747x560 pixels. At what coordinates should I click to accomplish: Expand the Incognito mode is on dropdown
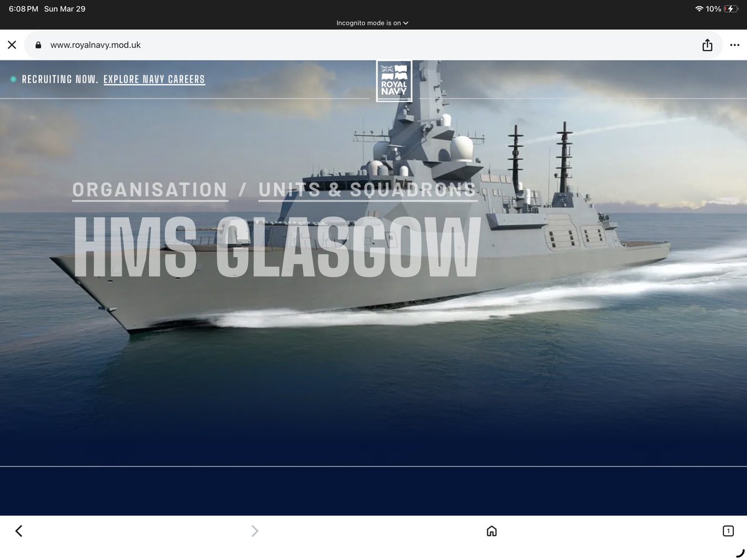372,23
